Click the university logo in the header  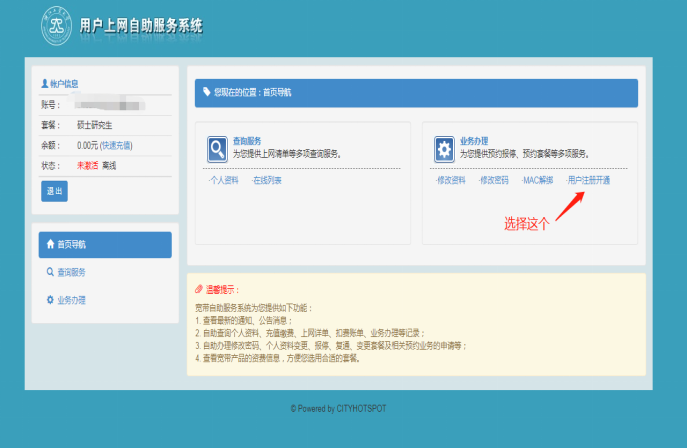pyautogui.click(x=56, y=27)
